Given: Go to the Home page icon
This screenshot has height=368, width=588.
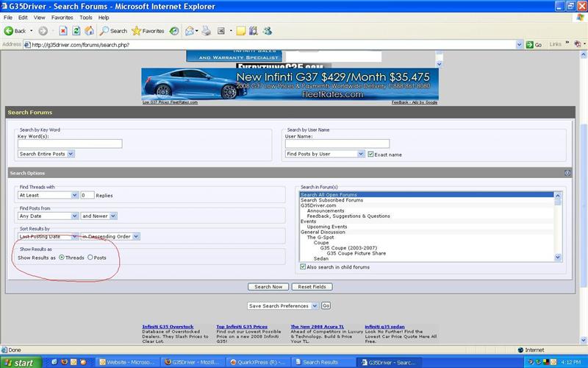Looking at the screenshot, I should click(x=89, y=31).
